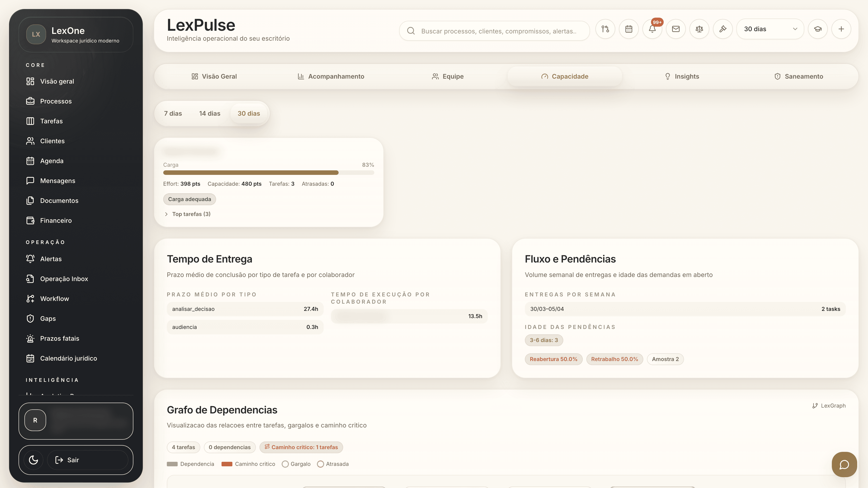The image size is (868, 488).
Task: Click the plus add button
Action: point(841,29)
